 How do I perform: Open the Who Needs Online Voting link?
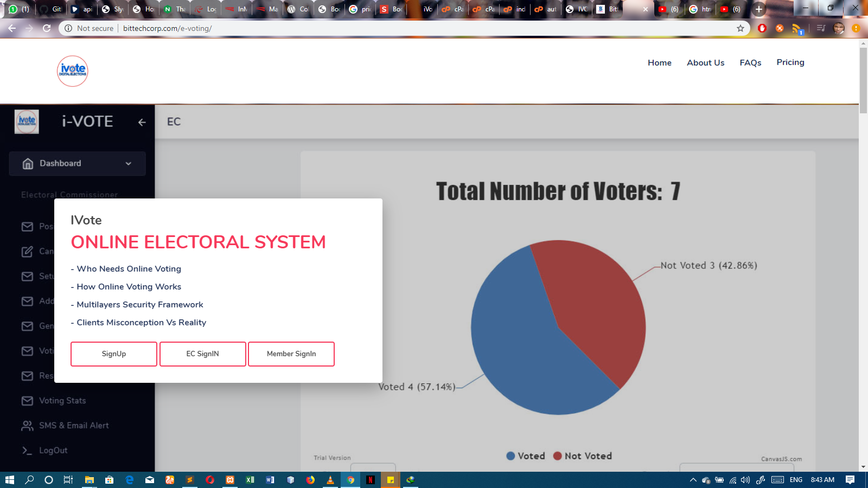tap(129, 269)
